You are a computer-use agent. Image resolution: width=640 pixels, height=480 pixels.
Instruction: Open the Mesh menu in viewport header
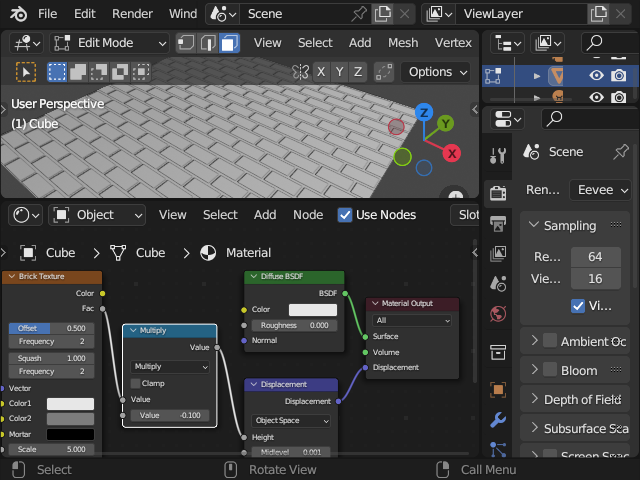point(403,43)
